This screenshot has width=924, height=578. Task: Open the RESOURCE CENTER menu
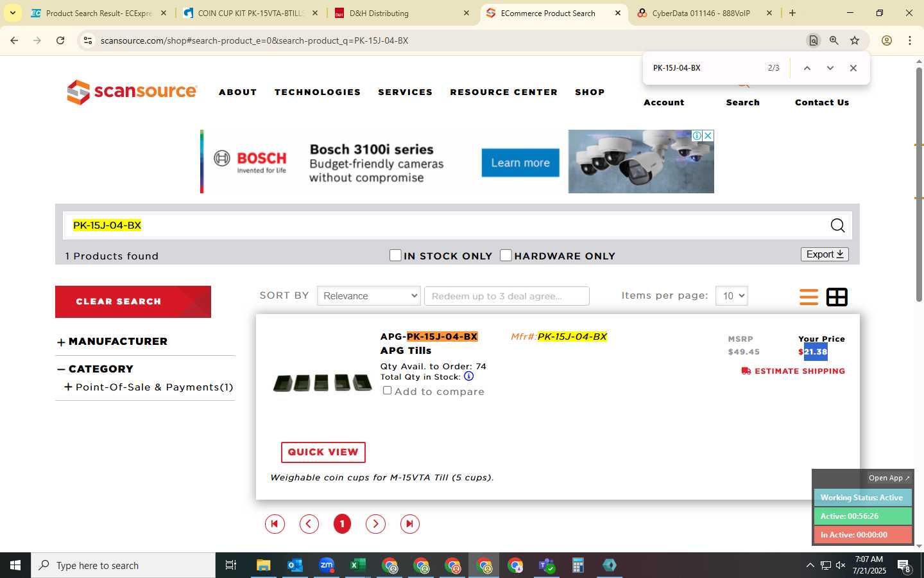click(504, 92)
